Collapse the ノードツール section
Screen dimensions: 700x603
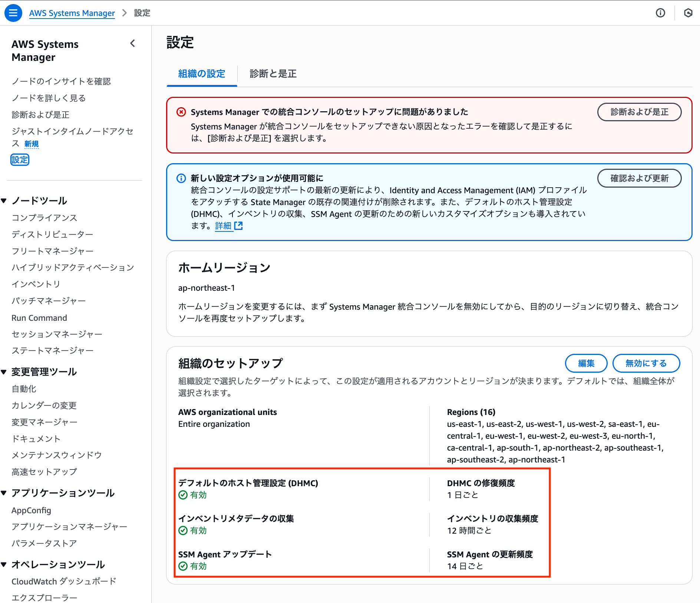point(4,201)
